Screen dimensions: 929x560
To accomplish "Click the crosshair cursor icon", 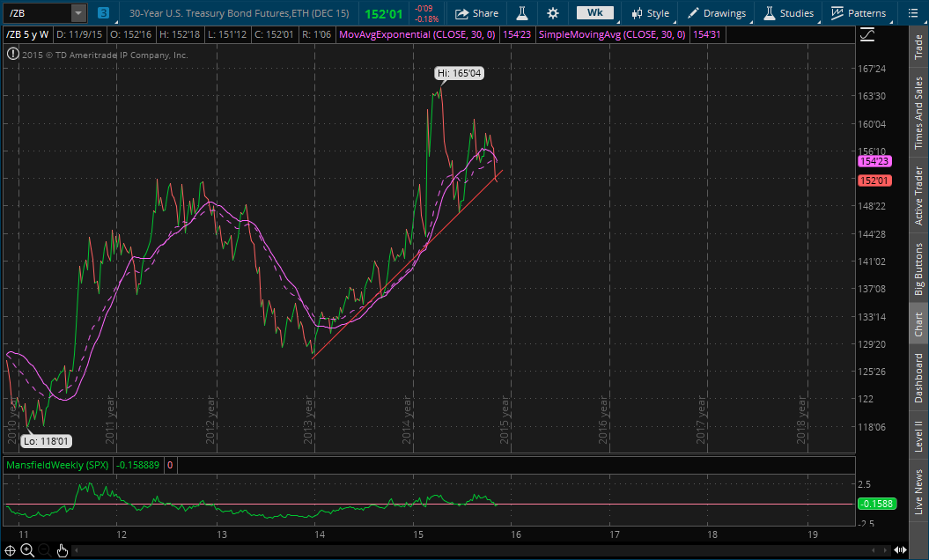I will [10, 550].
